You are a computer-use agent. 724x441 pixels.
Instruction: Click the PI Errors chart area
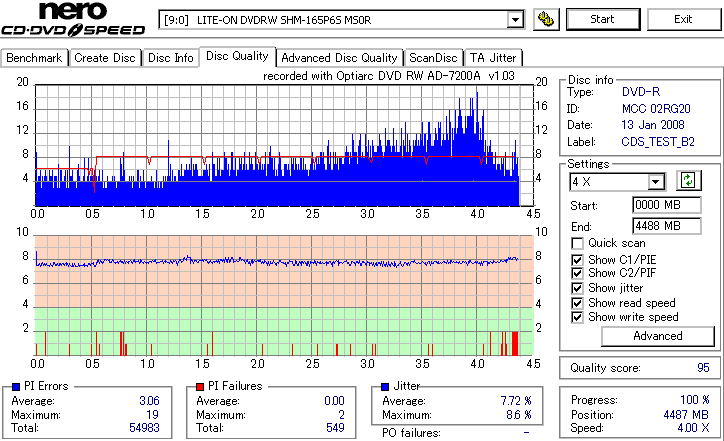[x=284, y=145]
